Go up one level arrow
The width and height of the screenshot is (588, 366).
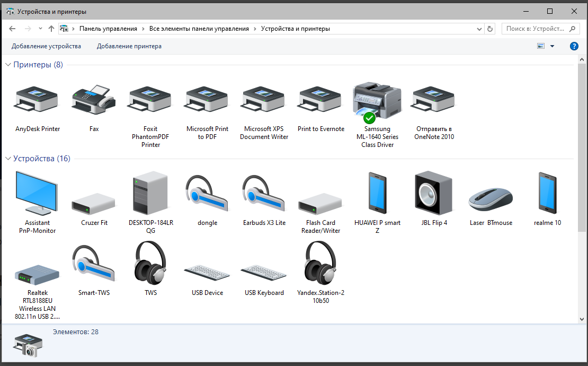click(51, 29)
